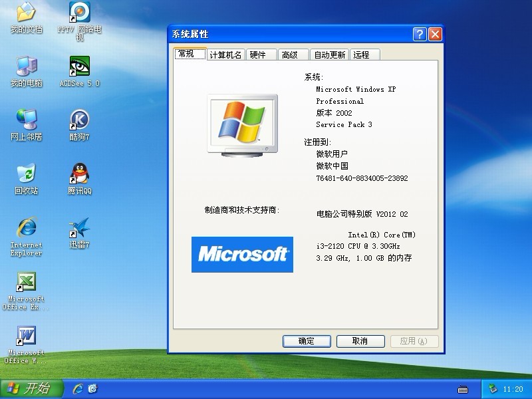Open the 远程 tab
This screenshot has height=399, width=532.
pos(364,55)
